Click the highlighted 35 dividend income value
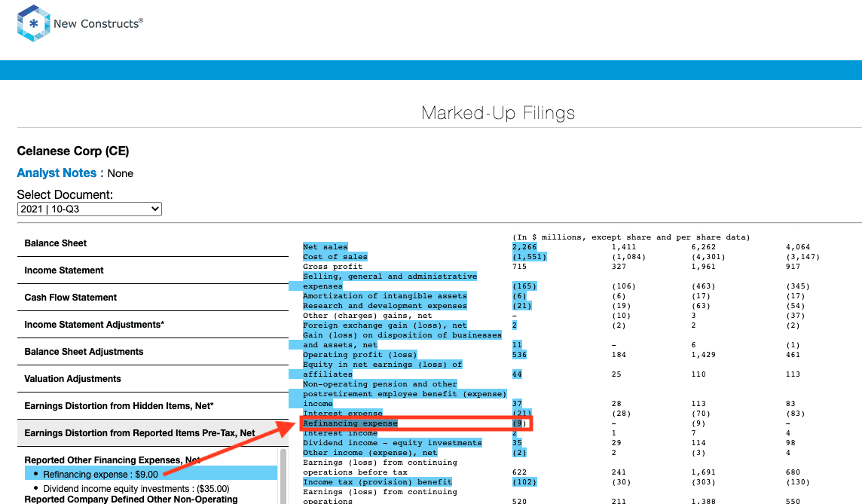 pos(518,443)
